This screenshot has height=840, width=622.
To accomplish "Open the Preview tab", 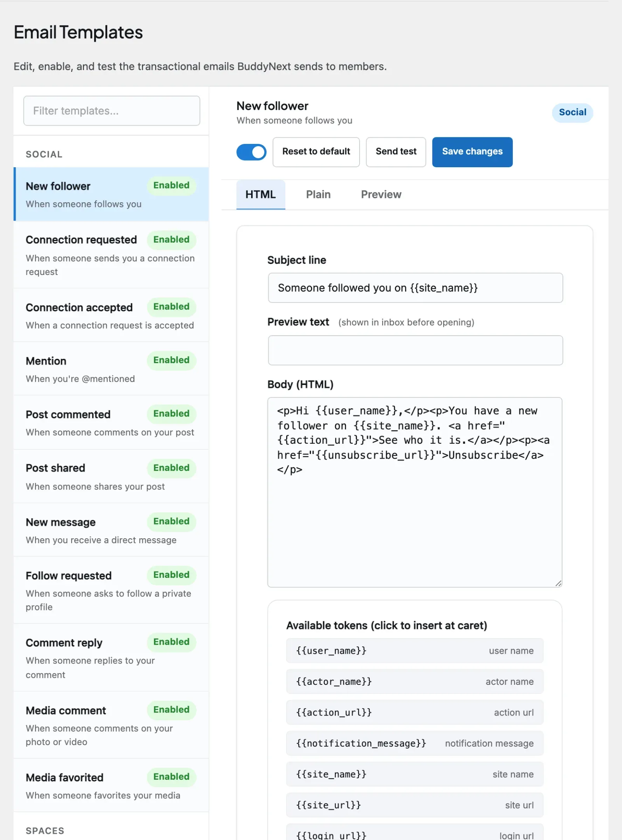I will click(381, 194).
